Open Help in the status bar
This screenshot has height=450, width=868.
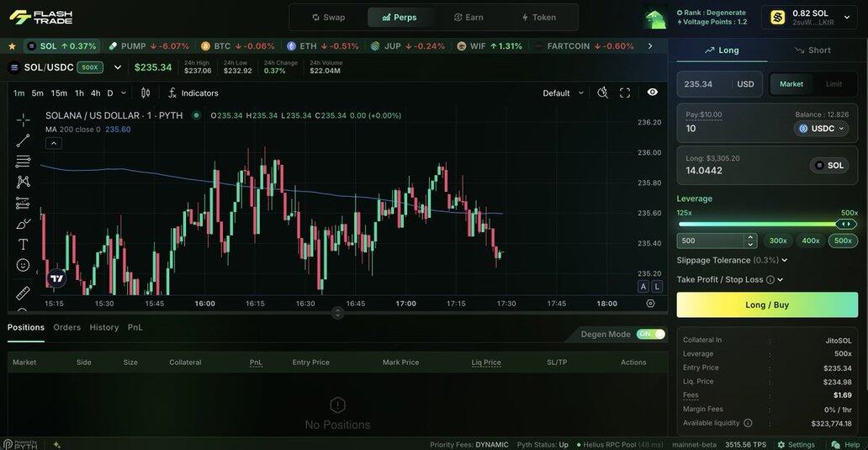(846, 444)
